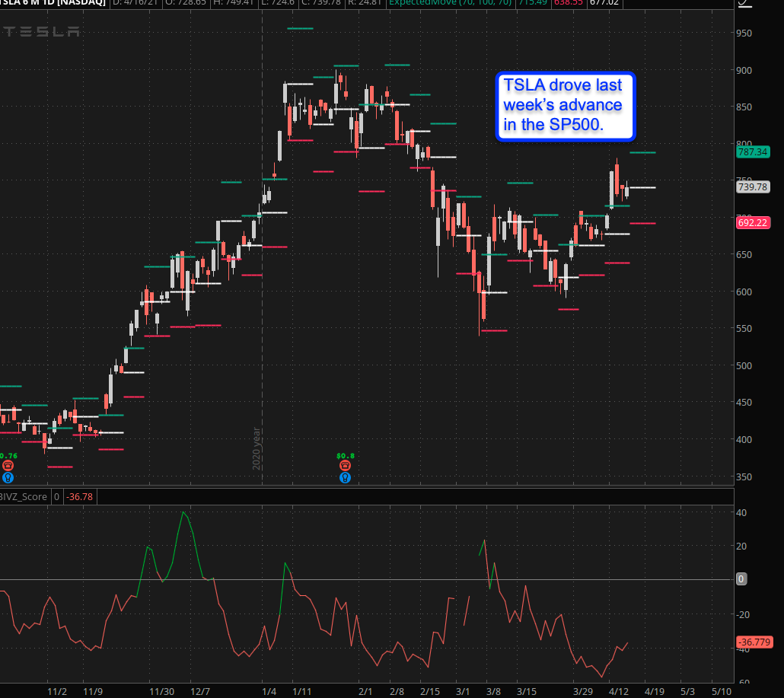This screenshot has width=784, height=698.
Task: Click the 11/30 date on time axis
Action: (161, 691)
